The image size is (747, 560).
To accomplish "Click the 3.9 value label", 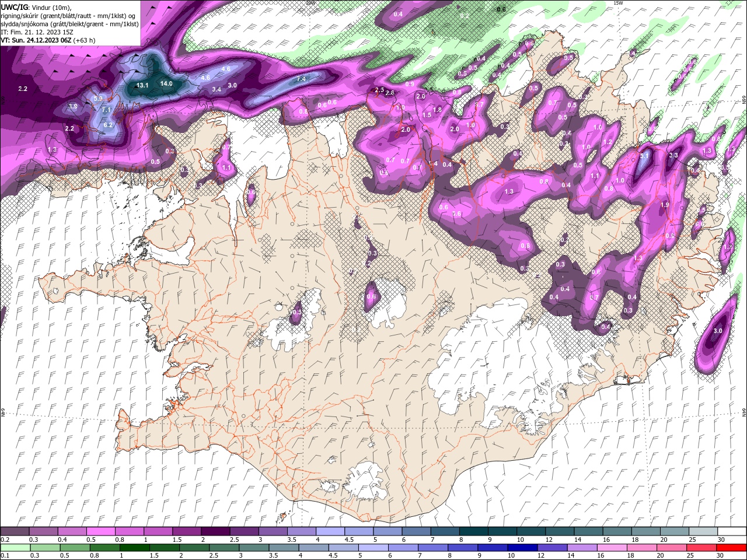I will pyautogui.click(x=73, y=106).
